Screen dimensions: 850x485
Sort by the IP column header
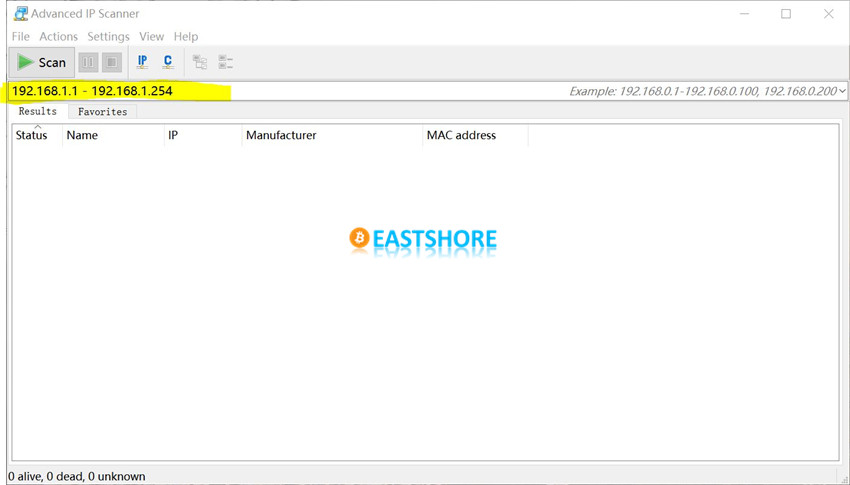[203, 135]
